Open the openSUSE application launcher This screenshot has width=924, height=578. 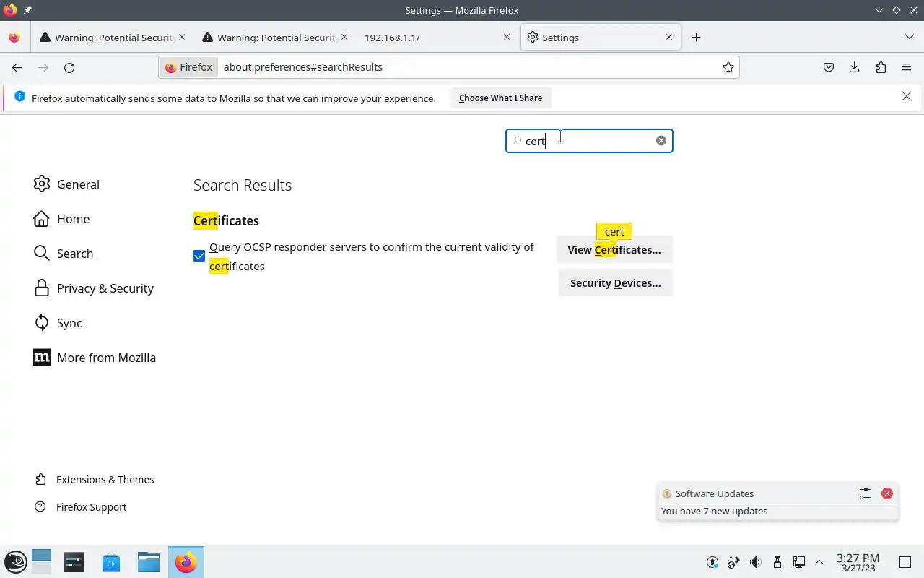(16, 562)
